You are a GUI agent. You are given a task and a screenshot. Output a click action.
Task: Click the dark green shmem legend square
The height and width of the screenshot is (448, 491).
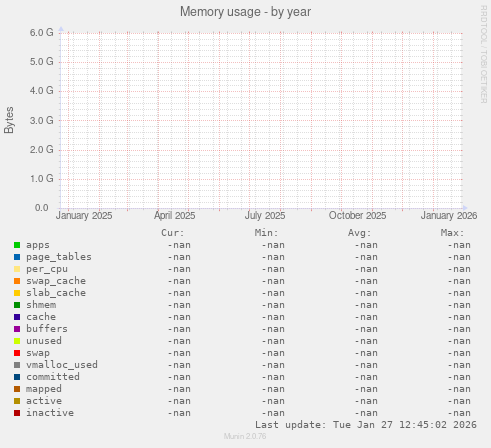(17, 305)
